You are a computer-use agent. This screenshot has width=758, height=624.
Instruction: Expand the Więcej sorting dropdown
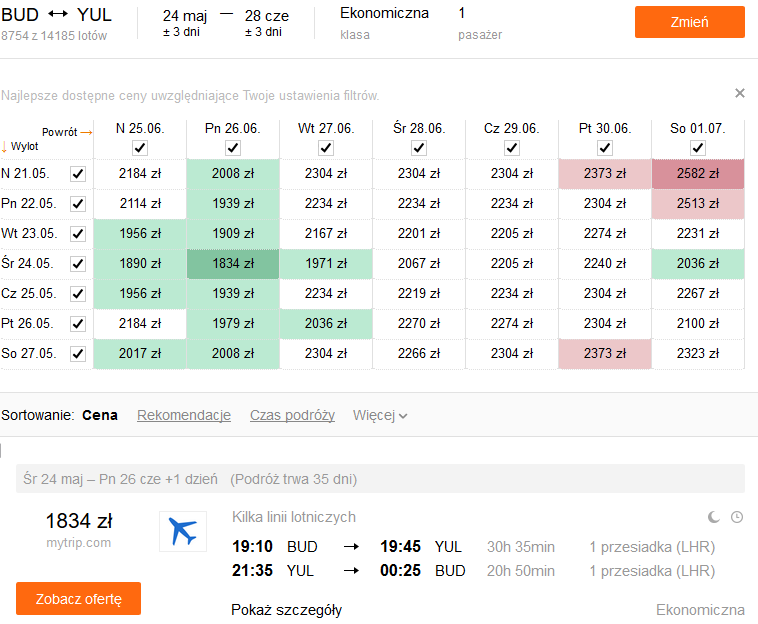click(x=380, y=416)
